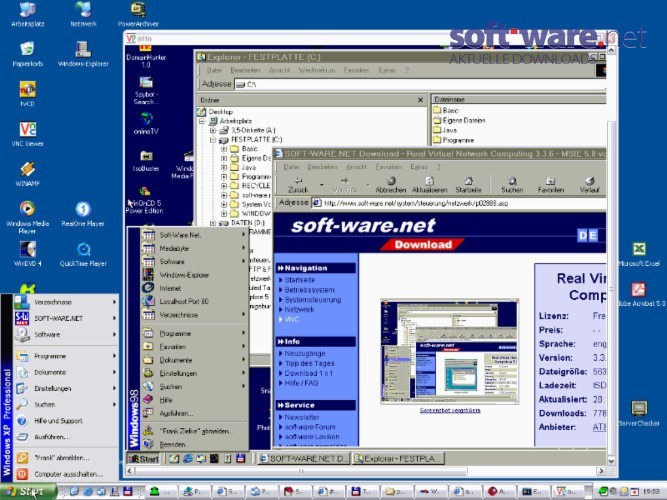This screenshot has height=500, width=667.
Task: Collapse the FESTPLATTE (C:) tree node
Action: (213, 140)
